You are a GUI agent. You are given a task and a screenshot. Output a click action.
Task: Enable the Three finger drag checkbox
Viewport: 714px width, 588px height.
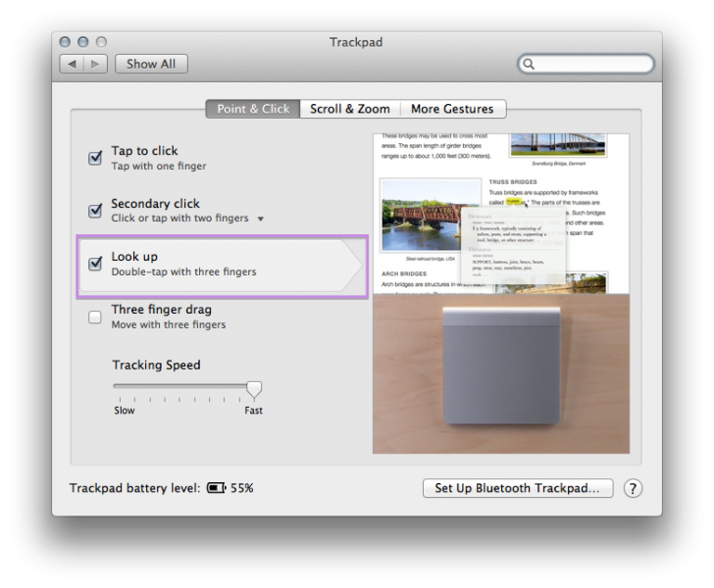(x=95, y=317)
